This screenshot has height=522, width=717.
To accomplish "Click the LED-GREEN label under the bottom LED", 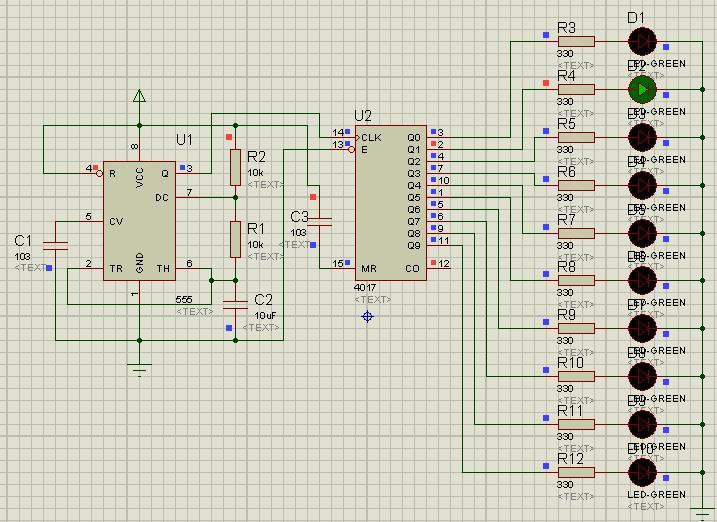I will [x=657, y=495].
